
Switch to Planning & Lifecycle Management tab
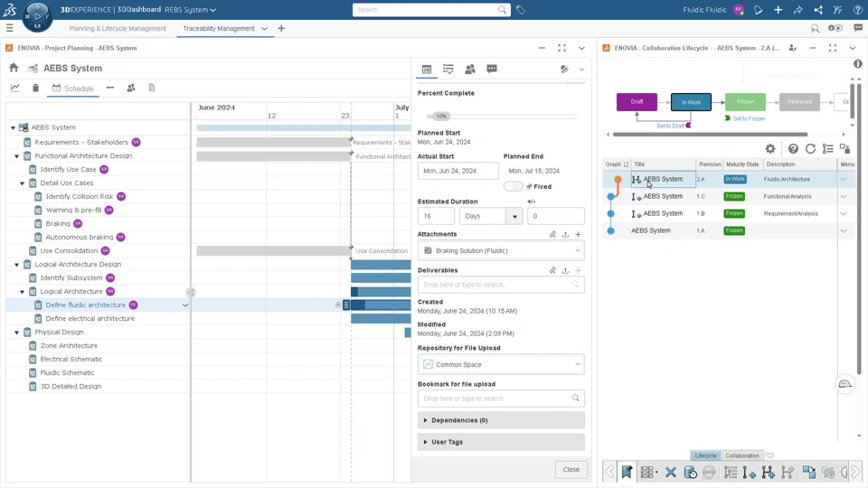(x=118, y=28)
